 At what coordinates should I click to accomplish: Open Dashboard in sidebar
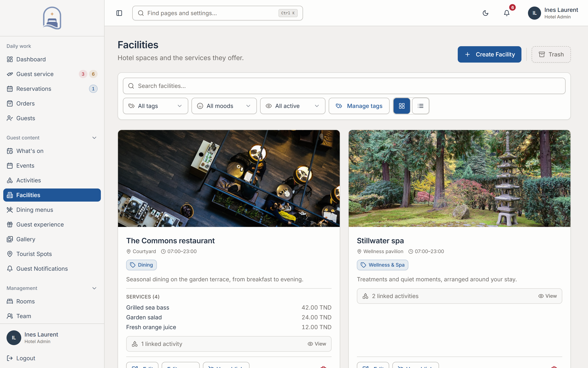(52, 59)
